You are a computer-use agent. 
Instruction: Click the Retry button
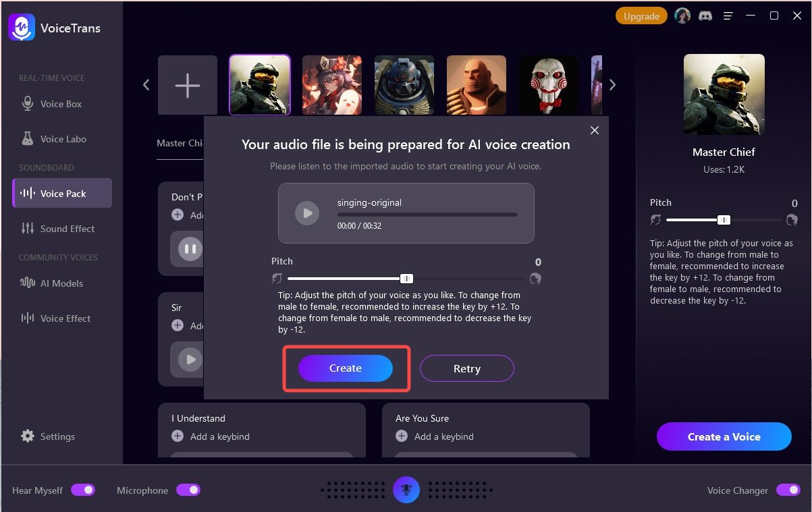(466, 368)
